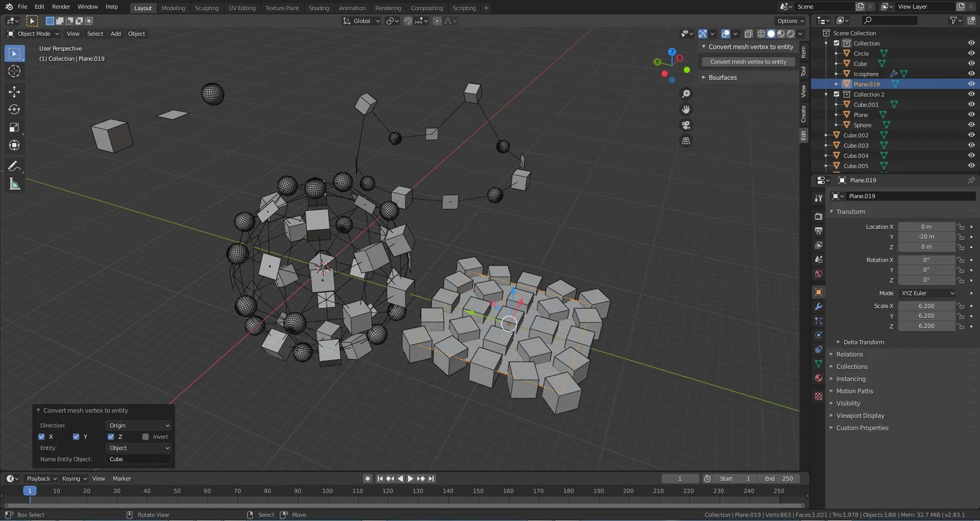The height and width of the screenshot is (521, 980).
Task: Pin the Plane.019 properties context
Action: click(971, 180)
